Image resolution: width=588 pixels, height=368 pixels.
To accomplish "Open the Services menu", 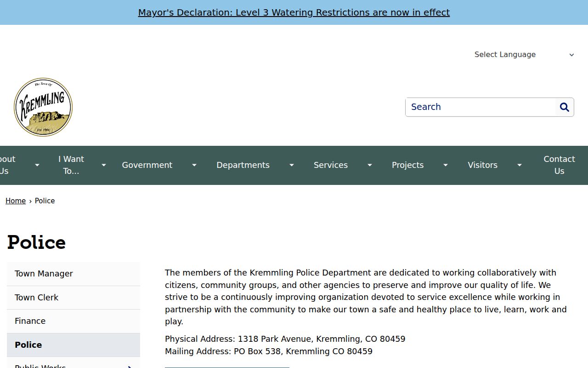I will [x=331, y=165].
